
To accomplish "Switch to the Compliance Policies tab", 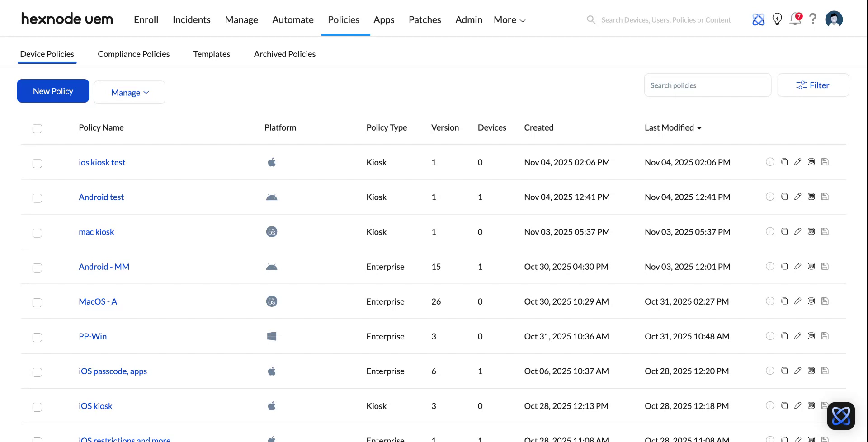I will [x=133, y=54].
